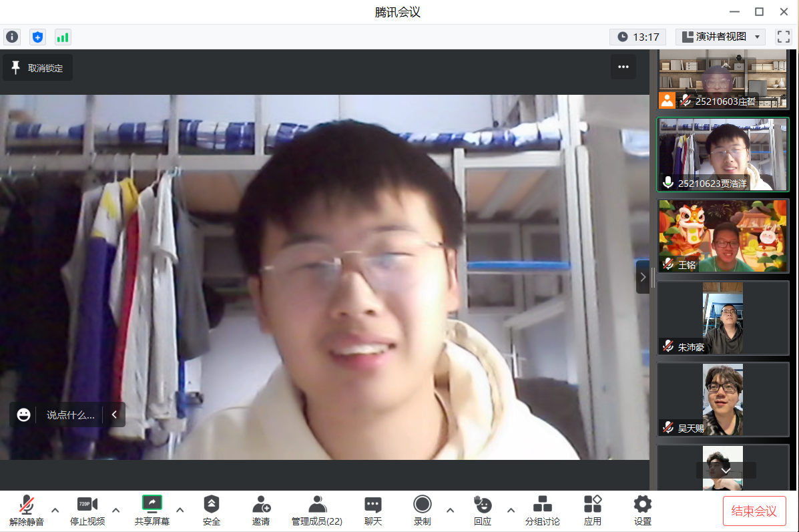This screenshot has height=532, width=799.
Task: Open 设置 settings
Action: pyautogui.click(x=642, y=511)
